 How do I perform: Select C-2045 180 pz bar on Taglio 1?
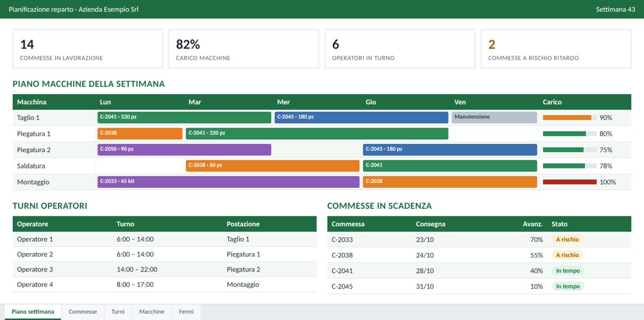361,118
